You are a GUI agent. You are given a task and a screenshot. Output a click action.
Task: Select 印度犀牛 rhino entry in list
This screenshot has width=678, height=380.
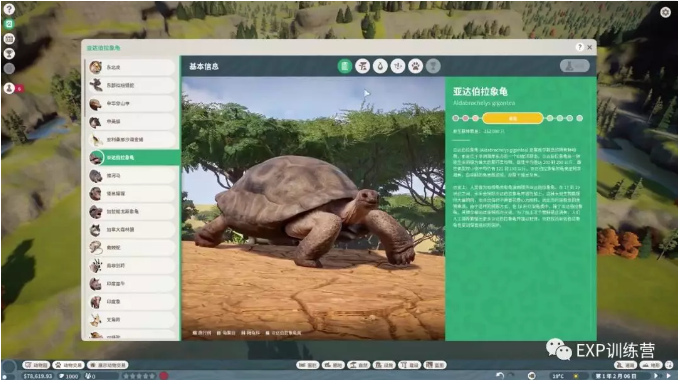pyautogui.click(x=132, y=284)
